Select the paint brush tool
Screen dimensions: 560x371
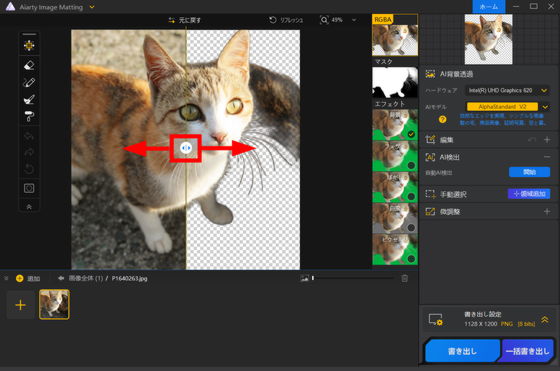click(29, 99)
